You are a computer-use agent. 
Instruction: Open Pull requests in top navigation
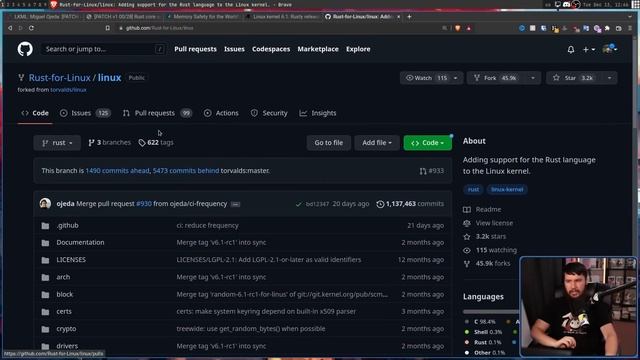(x=195, y=49)
